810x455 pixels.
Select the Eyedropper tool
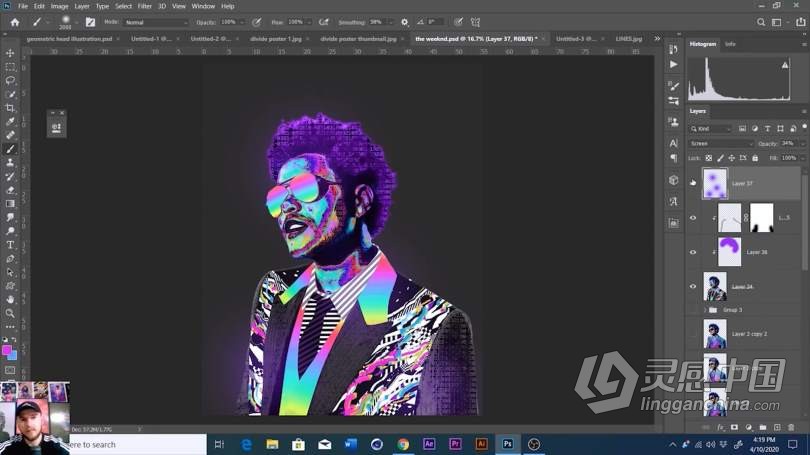coord(10,122)
